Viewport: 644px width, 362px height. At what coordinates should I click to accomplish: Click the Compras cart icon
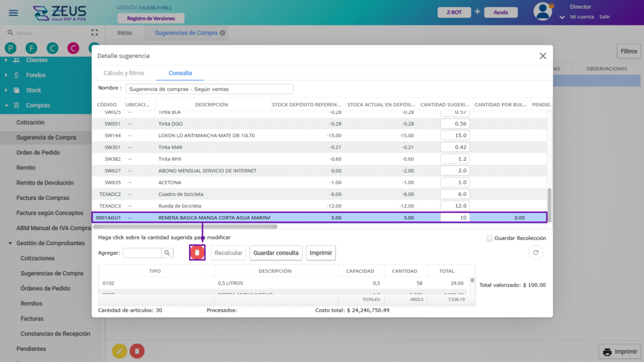coord(16,106)
